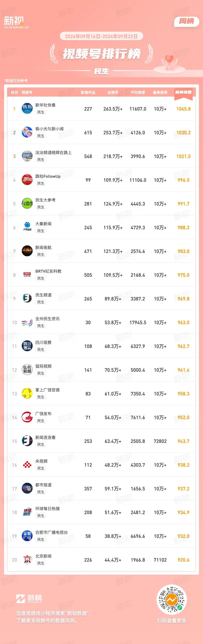Click the 北京新闻 京 logo
The image size is (203, 644).
tap(27, 560)
